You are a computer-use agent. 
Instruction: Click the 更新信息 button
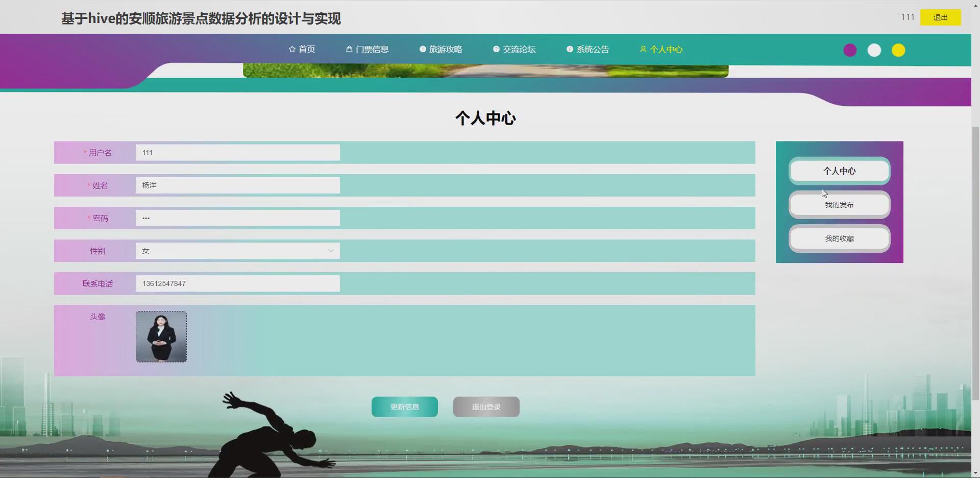click(x=404, y=407)
